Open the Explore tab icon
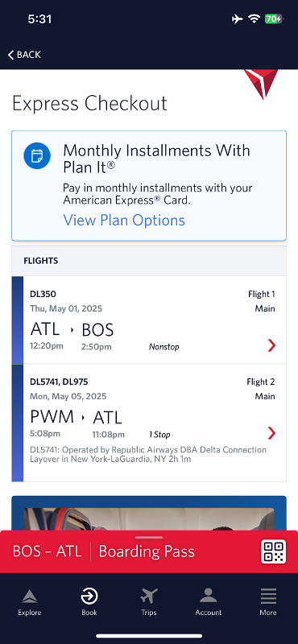298x644 pixels. (30, 597)
